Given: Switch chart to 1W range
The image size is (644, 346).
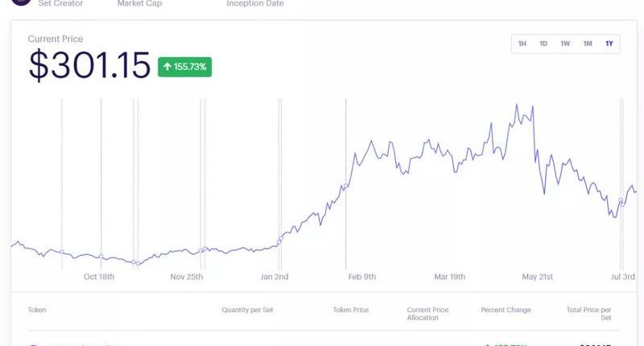Looking at the screenshot, I should point(565,43).
